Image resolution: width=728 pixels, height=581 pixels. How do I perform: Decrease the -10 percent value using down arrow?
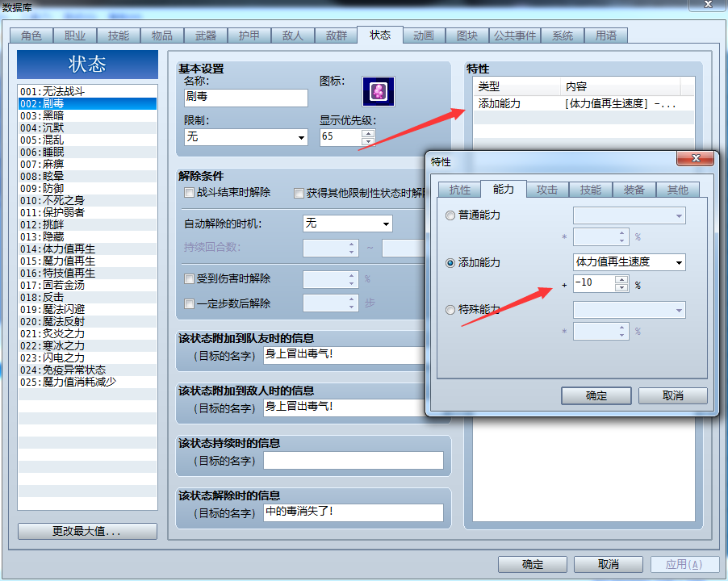[x=621, y=287]
